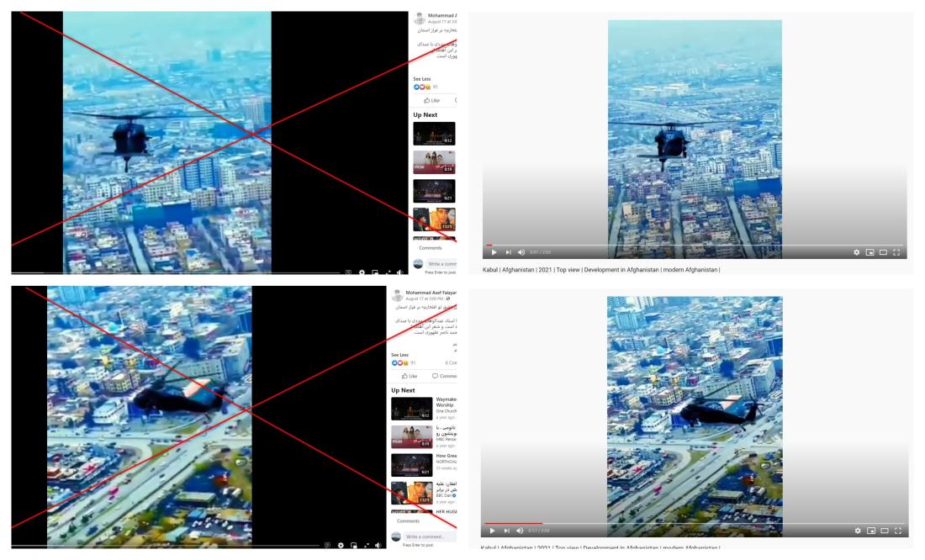
Task: Click the Comment button on lower Facebook post
Action: [x=444, y=376]
